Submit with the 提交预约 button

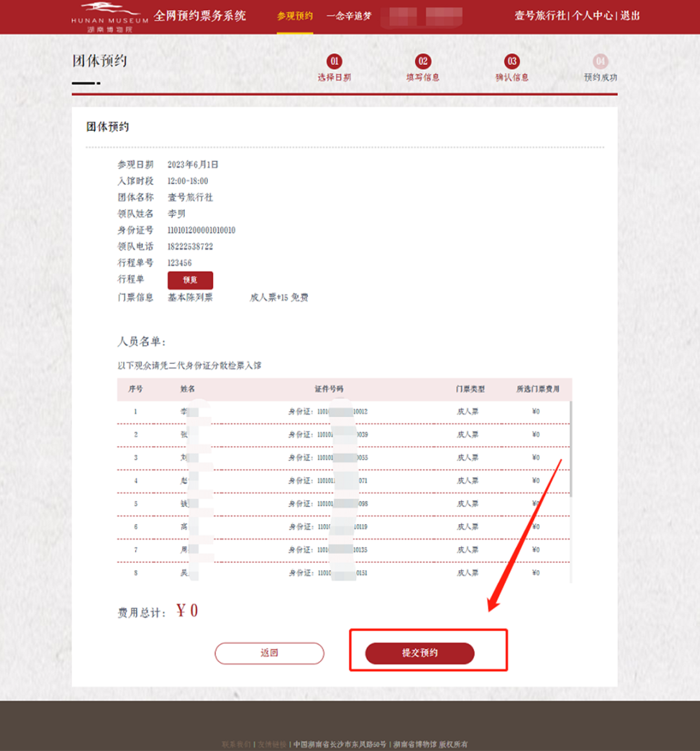point(419,653)
